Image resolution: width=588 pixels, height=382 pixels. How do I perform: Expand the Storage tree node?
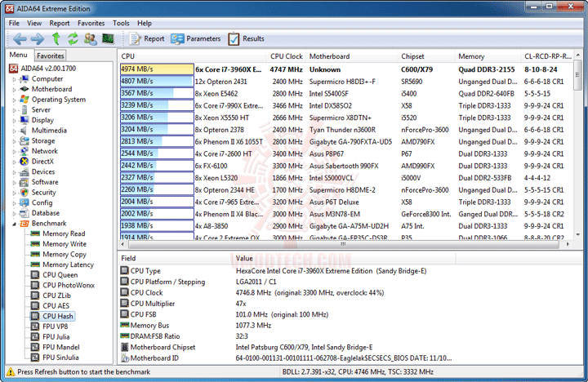click(x=14, y=141)
